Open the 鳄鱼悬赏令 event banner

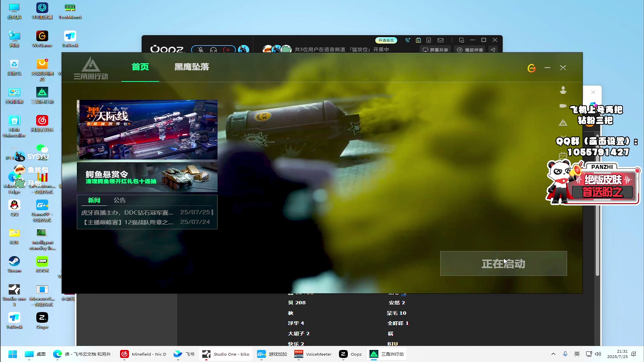point(147,177)
